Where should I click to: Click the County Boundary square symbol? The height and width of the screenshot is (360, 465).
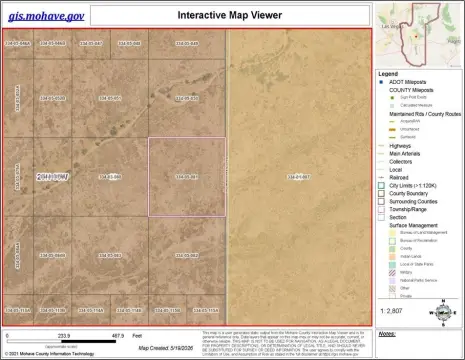(382, 194)
